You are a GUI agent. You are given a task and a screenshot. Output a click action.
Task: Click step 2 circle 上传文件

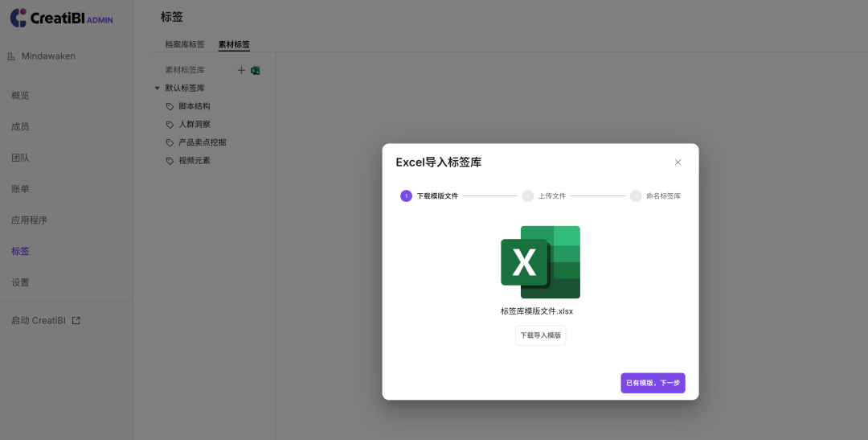point(527,195)
